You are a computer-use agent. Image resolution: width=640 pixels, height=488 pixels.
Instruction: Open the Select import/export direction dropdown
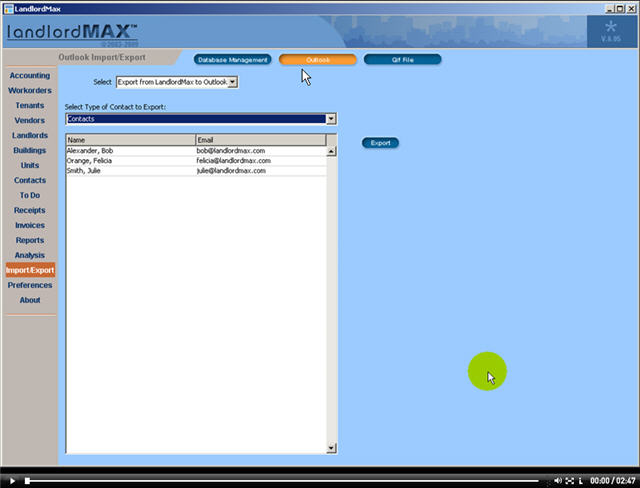coord(177,82)
